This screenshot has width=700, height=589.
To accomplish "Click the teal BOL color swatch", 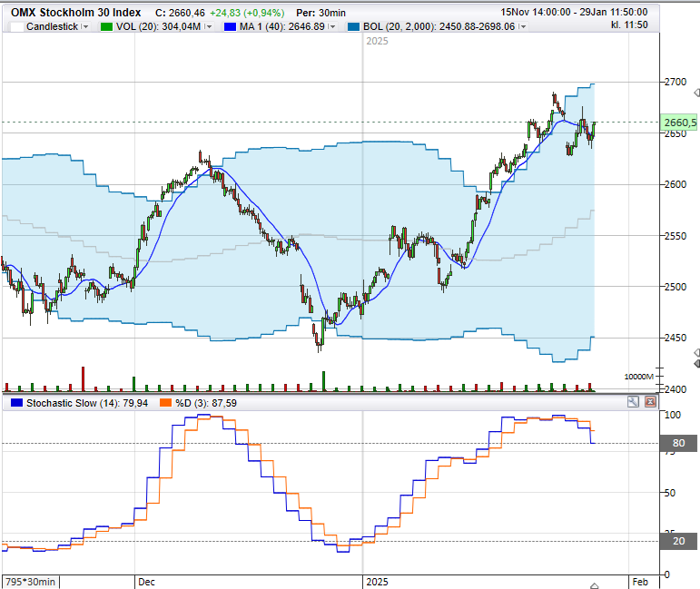I will click(x=353, y=27).
